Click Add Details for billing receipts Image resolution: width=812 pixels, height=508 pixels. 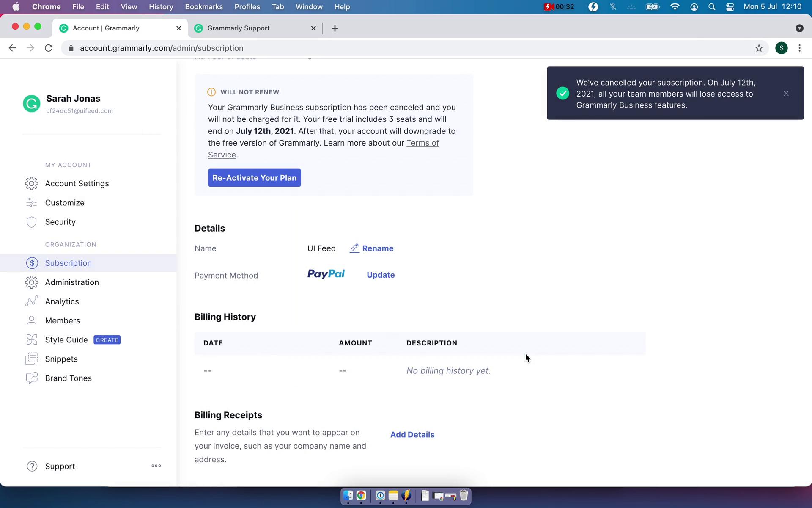click(412, 434)
